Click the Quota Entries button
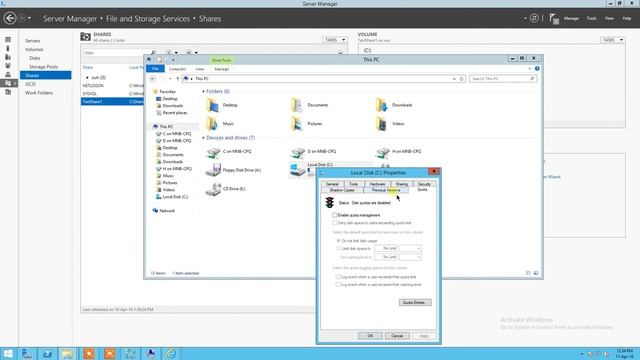 click(x=415, y=302)
